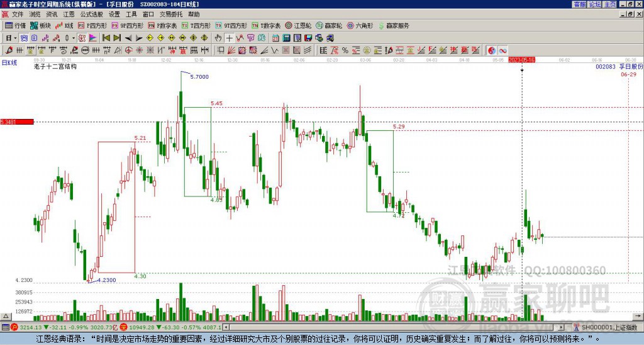The image size is (644, 345).
Task: Open the 浏览 menu
Action: [35, 14]
